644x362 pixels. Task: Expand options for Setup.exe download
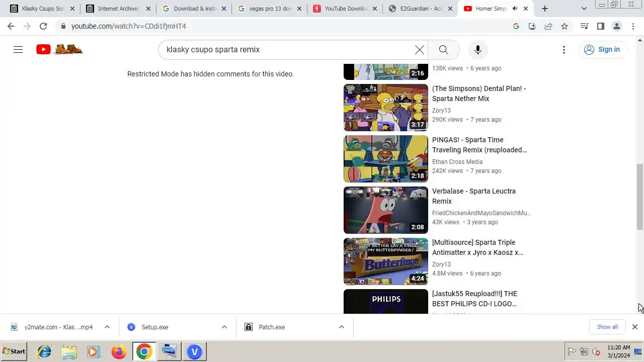point(224,327)
